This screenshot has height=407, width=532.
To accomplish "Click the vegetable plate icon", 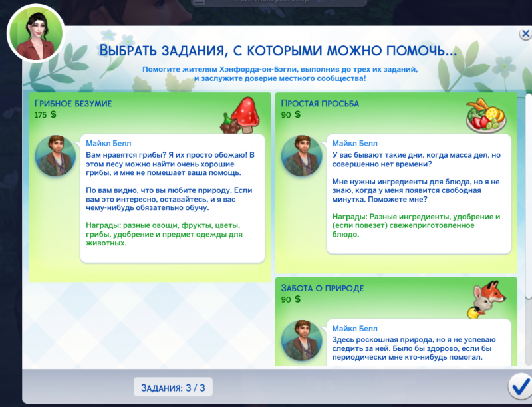I will click(x=486, y=116).
